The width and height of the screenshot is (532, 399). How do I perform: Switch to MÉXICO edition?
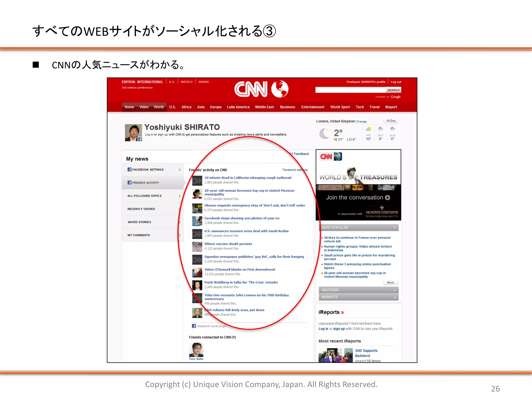(x=187, y=82)
